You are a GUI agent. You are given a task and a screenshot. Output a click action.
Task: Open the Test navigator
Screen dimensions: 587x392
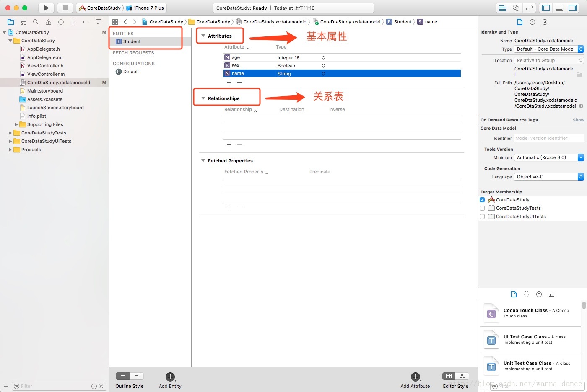tap(61, 22)
